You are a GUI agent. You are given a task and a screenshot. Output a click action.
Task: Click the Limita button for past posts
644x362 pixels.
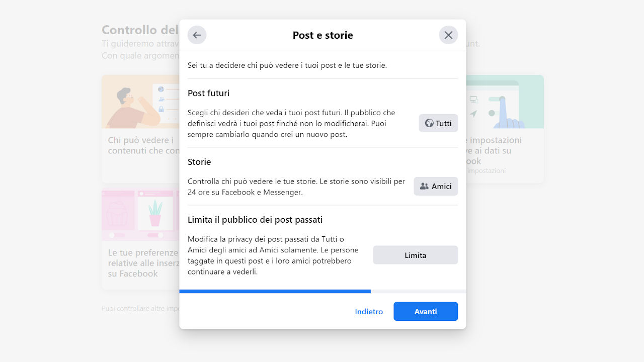[x=415, y=255]
